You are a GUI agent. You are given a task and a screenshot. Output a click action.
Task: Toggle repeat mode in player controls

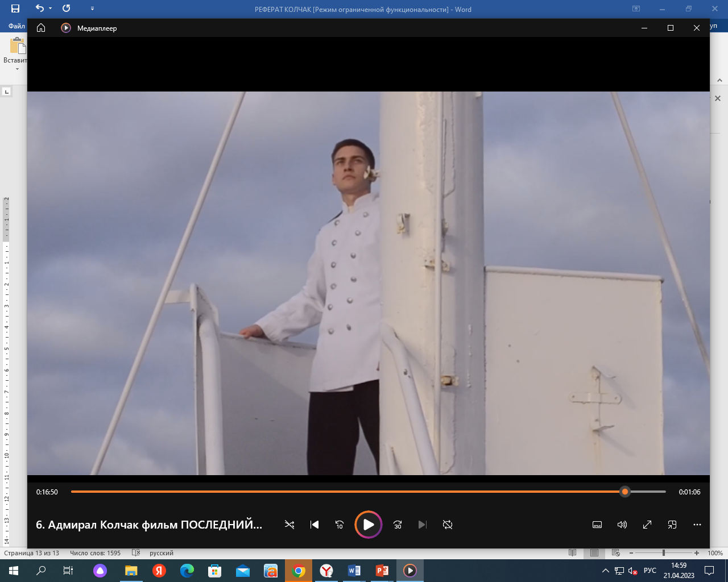click(448, 525)
